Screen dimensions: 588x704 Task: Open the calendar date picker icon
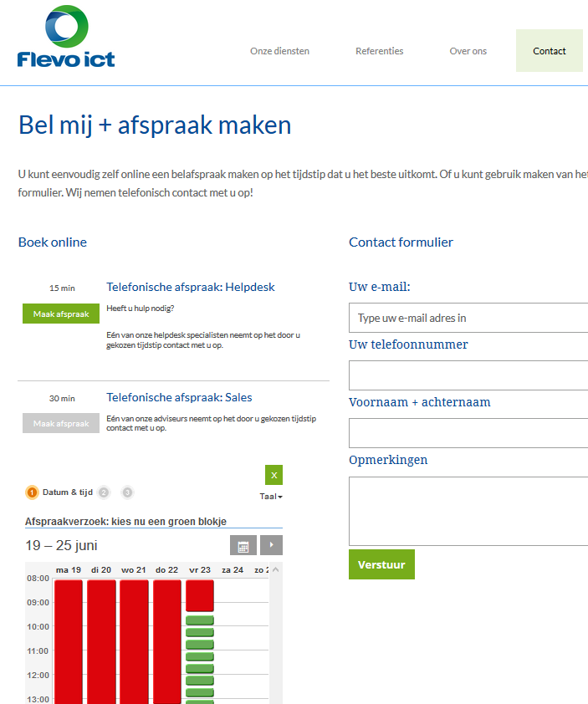pos(243,545)
